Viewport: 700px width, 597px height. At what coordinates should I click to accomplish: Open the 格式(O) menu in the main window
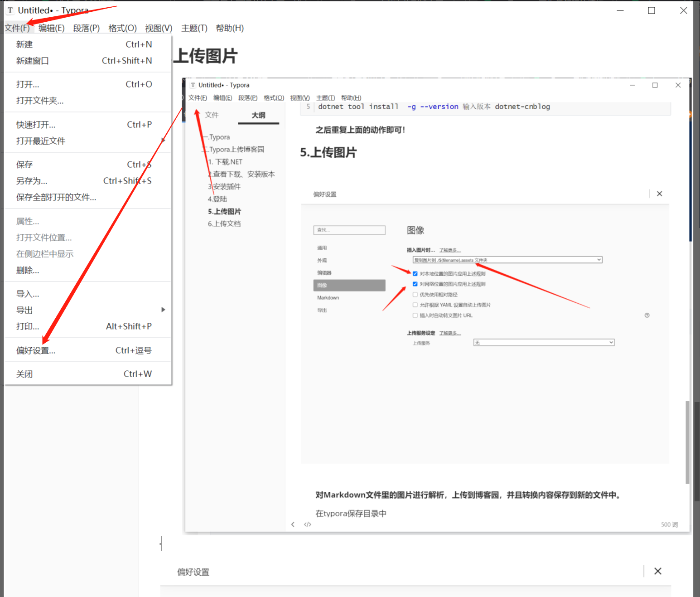tap(122, 28)
